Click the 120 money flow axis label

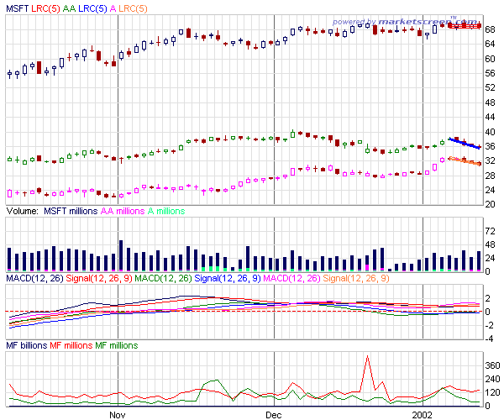(492, 392)
